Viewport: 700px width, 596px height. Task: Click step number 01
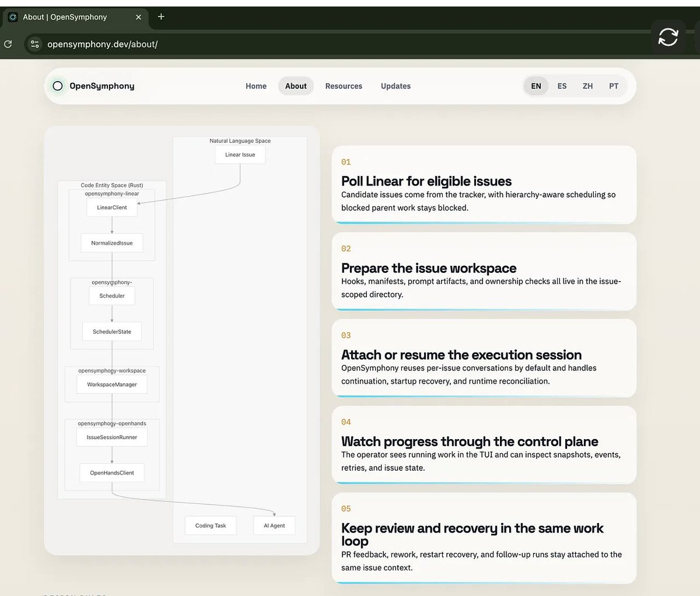pos(346,162)
